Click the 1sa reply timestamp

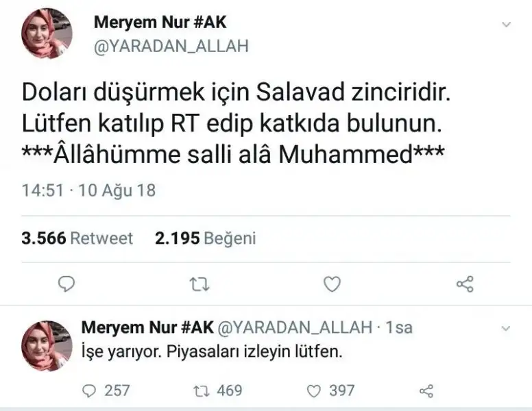pyautogui.click(x=399, y=327)
